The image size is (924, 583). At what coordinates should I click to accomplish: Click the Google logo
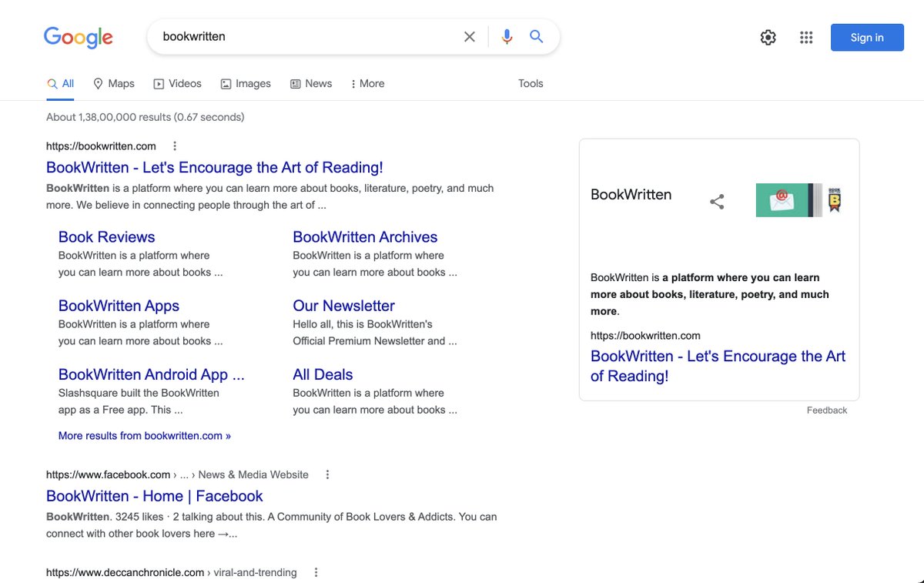click(x=79, y=37)
